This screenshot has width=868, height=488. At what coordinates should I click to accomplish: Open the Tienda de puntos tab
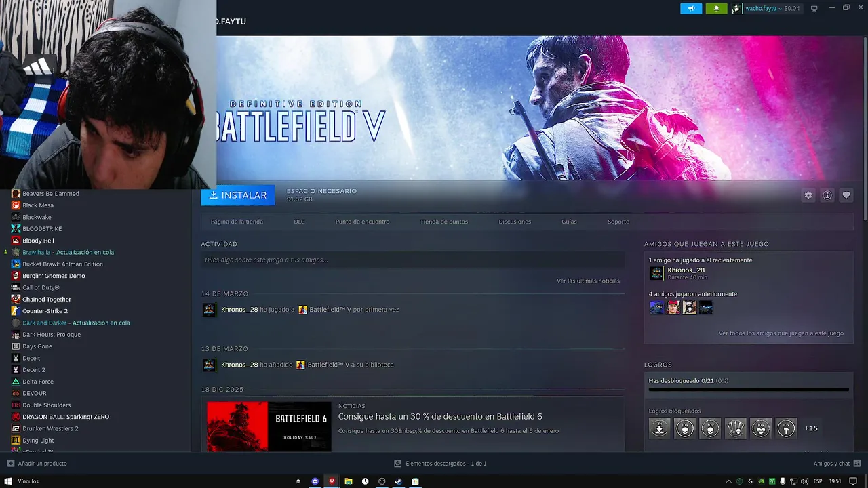pyautogui.click(x=443, y=222)
